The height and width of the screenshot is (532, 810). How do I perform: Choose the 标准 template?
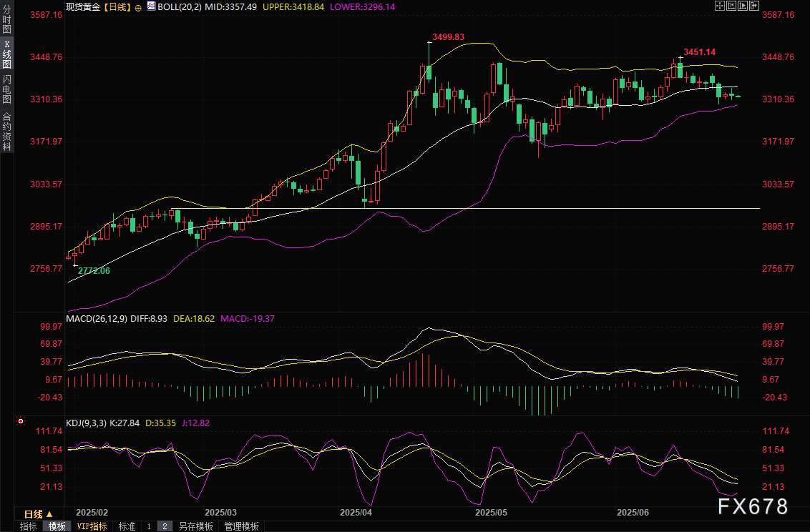click(127, 526)
